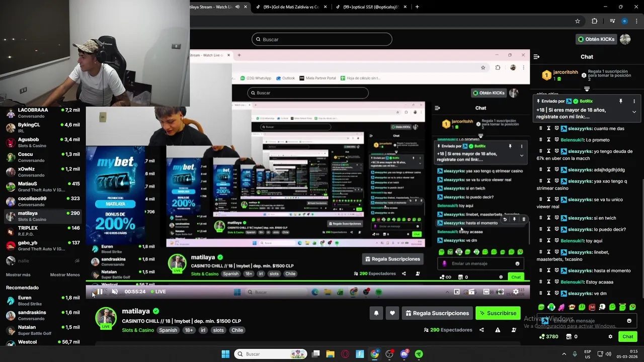Viewport: 644px width, 362px height.
Task: Enable theater mode in the player
Action: pos(487,292)
